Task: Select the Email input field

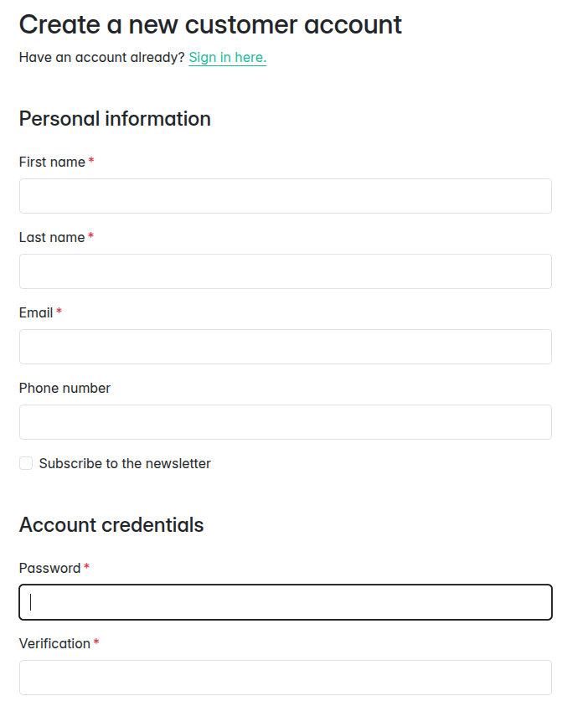Action: pos(285,347)
